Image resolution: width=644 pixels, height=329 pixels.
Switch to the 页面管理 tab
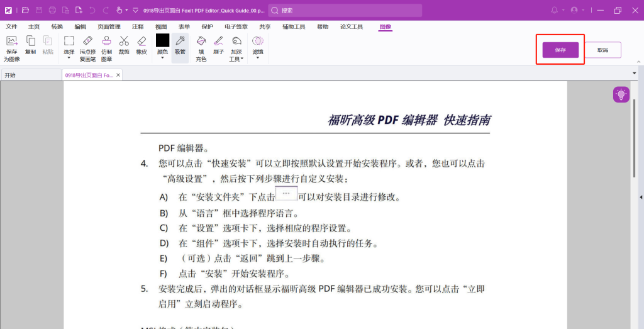(109, 26)
